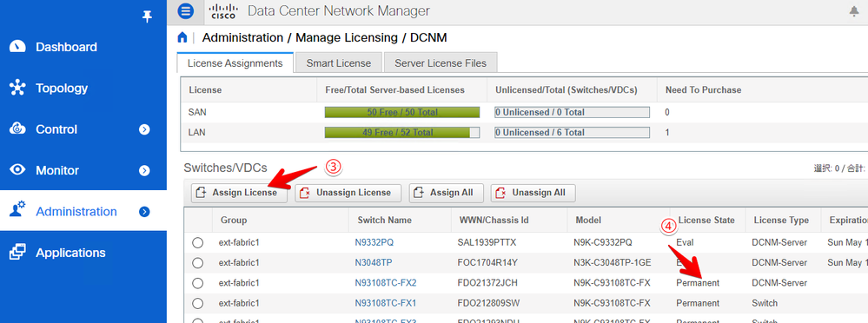Image resolution: width=868 pixels, height=323 pixels.
Task: Click the N9K-C9332PQ model cell
Action: coord(603,242)
